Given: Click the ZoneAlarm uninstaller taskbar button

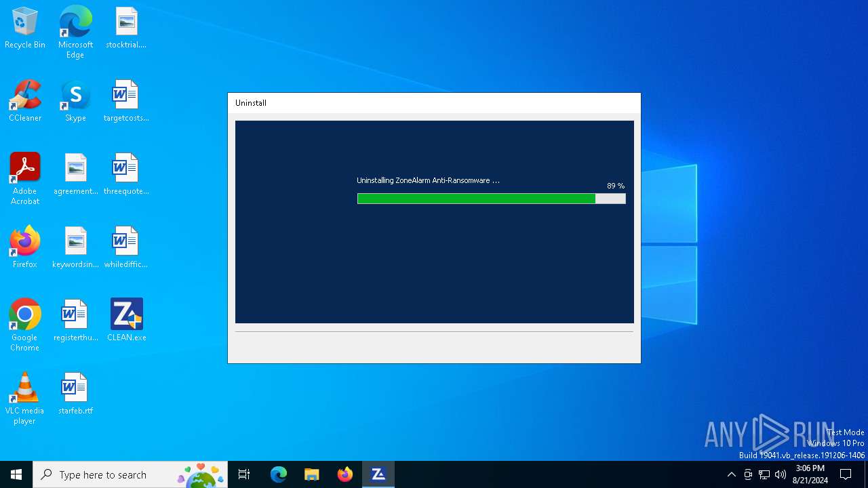Looking at the screenshot, I should pos(378,474).
